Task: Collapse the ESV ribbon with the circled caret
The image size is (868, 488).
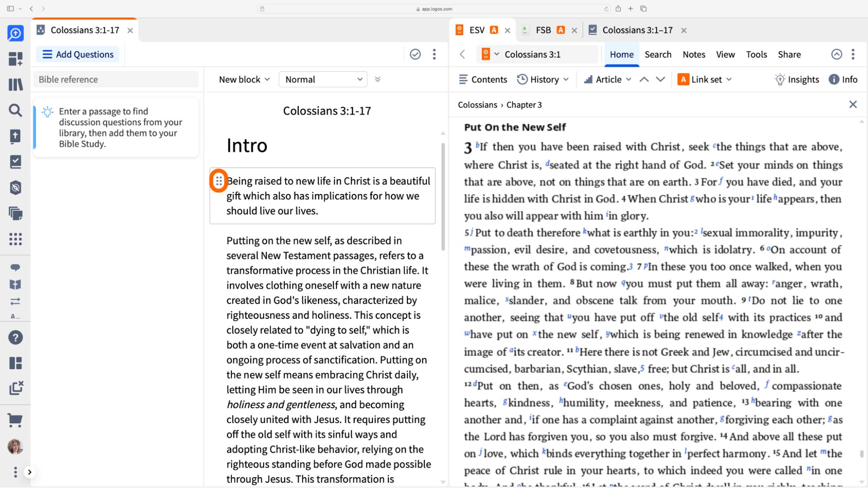Action: (836, 54)
